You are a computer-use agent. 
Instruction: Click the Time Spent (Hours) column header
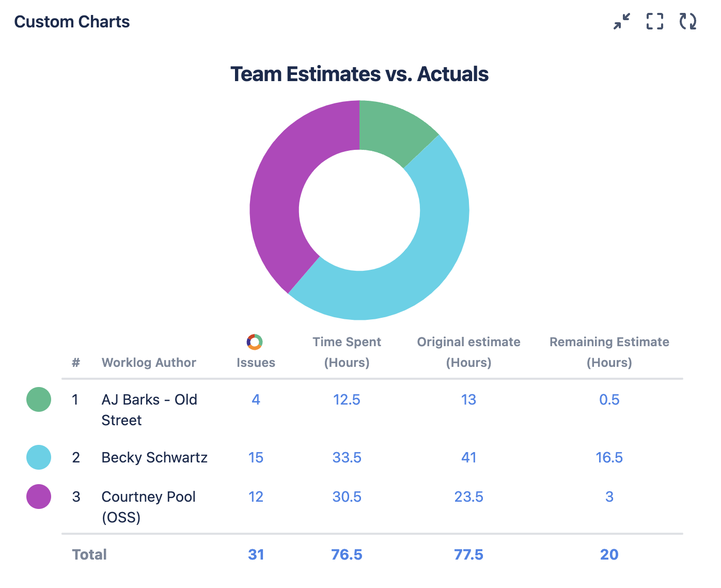pos(347,352)
